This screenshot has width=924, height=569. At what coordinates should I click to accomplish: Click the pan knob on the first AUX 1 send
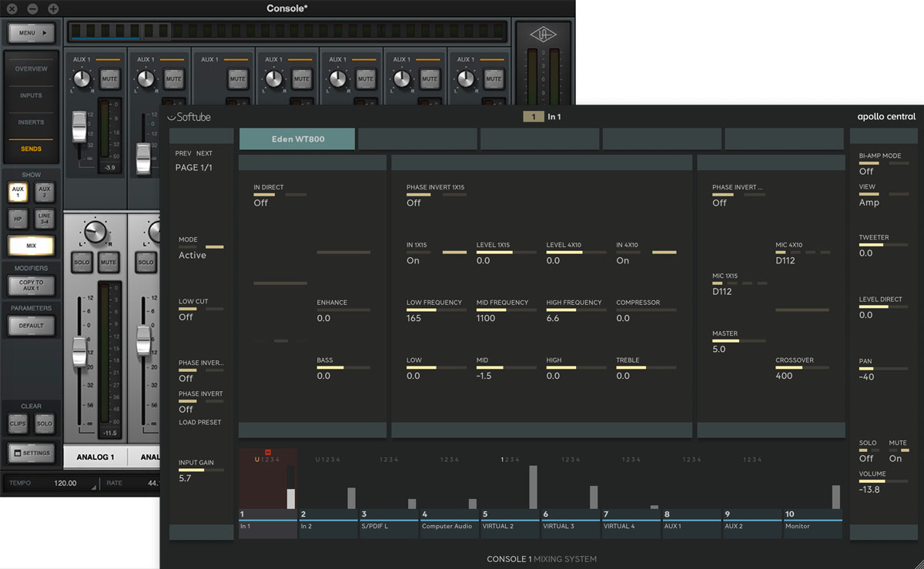(82, 79)
